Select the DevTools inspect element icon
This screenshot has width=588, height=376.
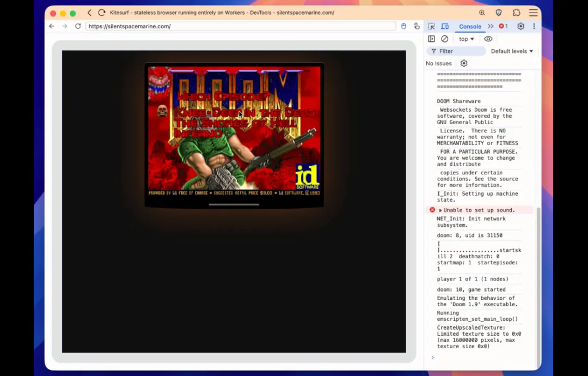pyautogui.click(x=431, y=26)
